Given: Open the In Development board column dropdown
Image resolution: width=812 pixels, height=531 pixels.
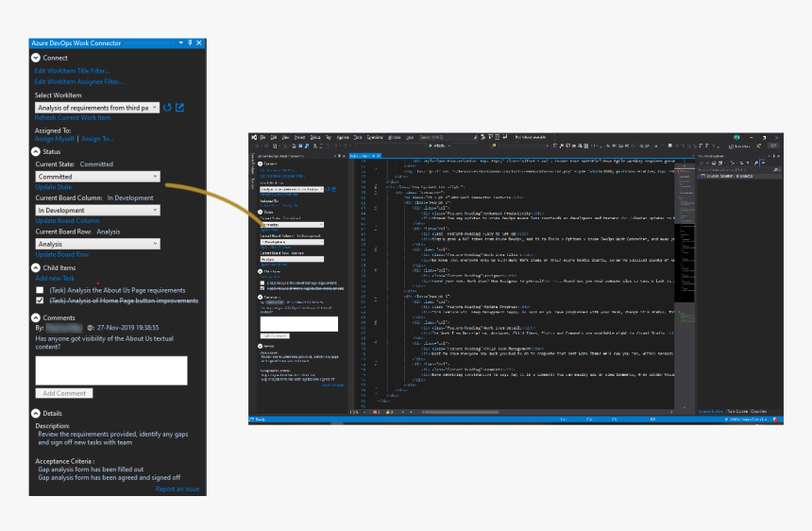Looking at the screenshot, I should tap(98, 211).
